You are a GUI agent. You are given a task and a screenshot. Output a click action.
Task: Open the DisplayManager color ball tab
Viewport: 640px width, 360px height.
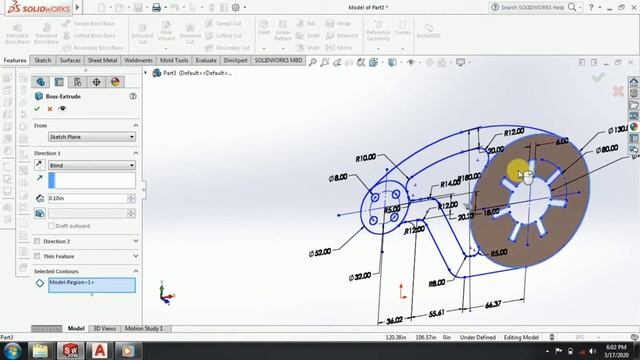115,82
